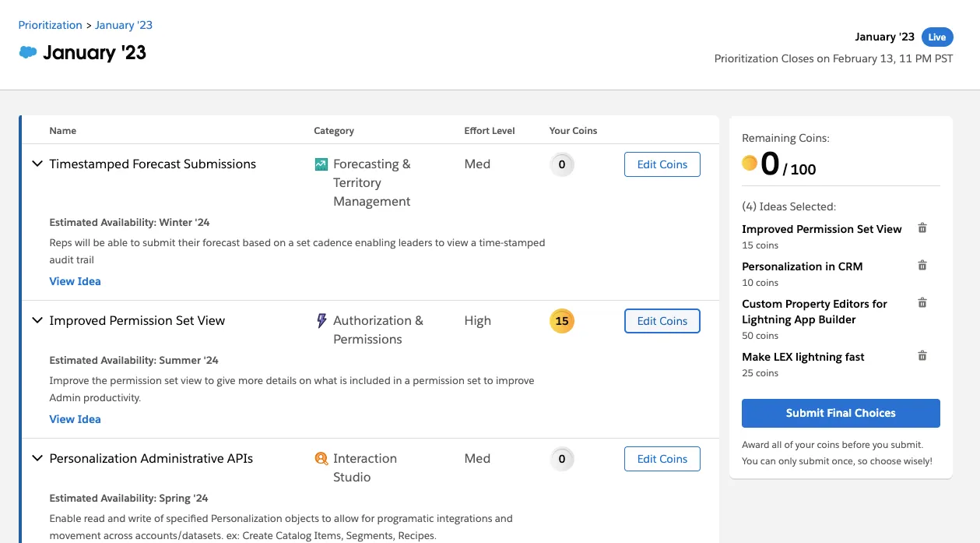The image size is (980, 543).
Task: Click the Name column header
Action: [x=63, y=131]
